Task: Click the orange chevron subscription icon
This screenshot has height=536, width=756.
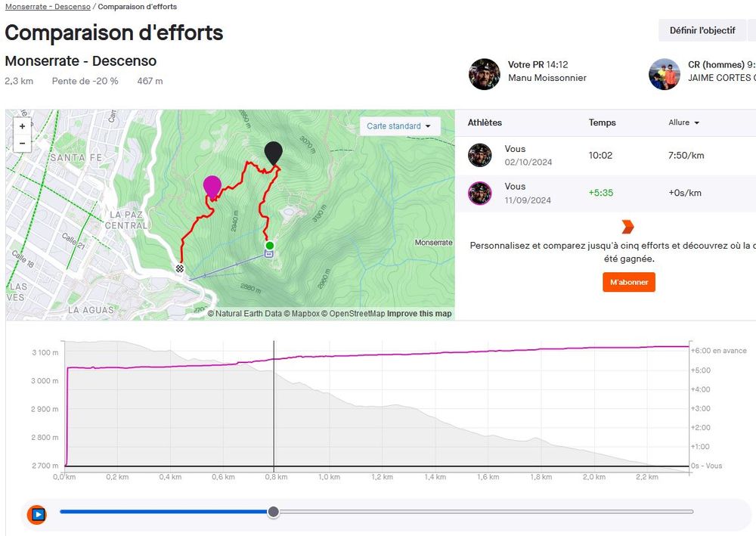Action: 627,227
